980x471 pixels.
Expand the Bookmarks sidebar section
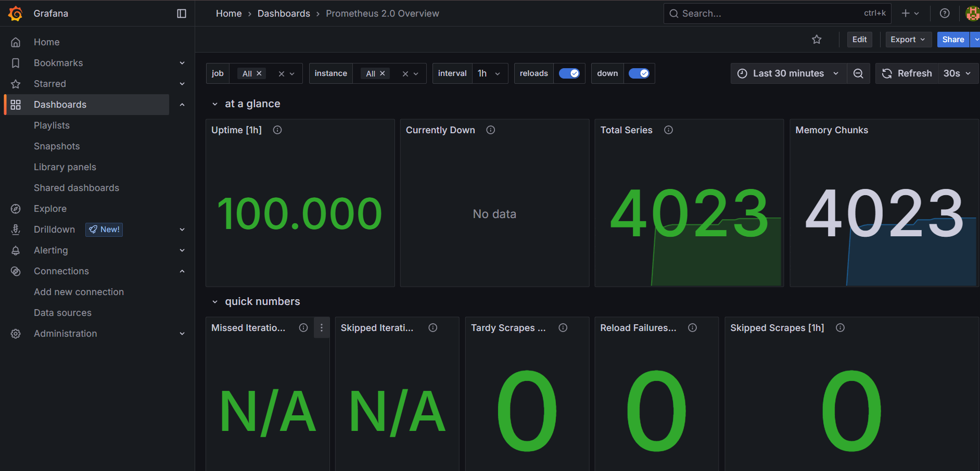click(x=182, y=63)
